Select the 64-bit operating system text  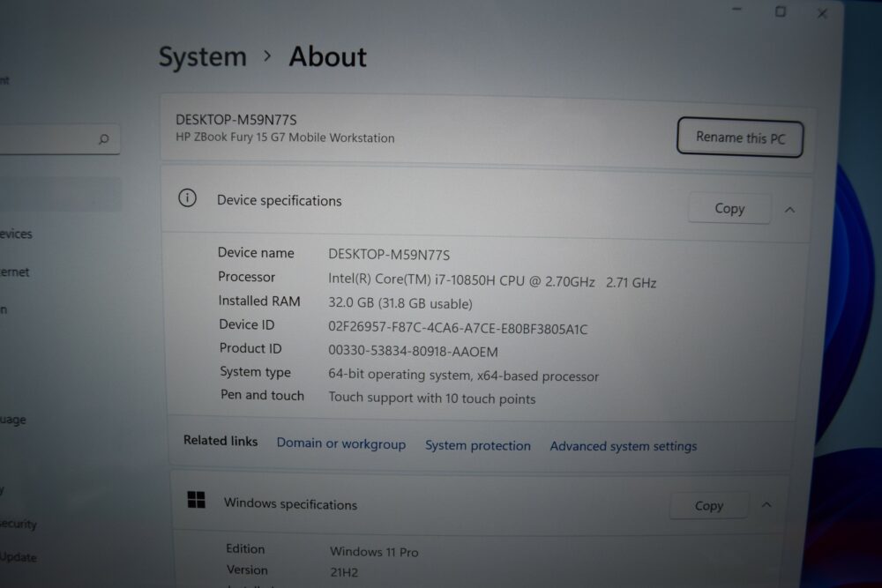click(x=464, y=375)
